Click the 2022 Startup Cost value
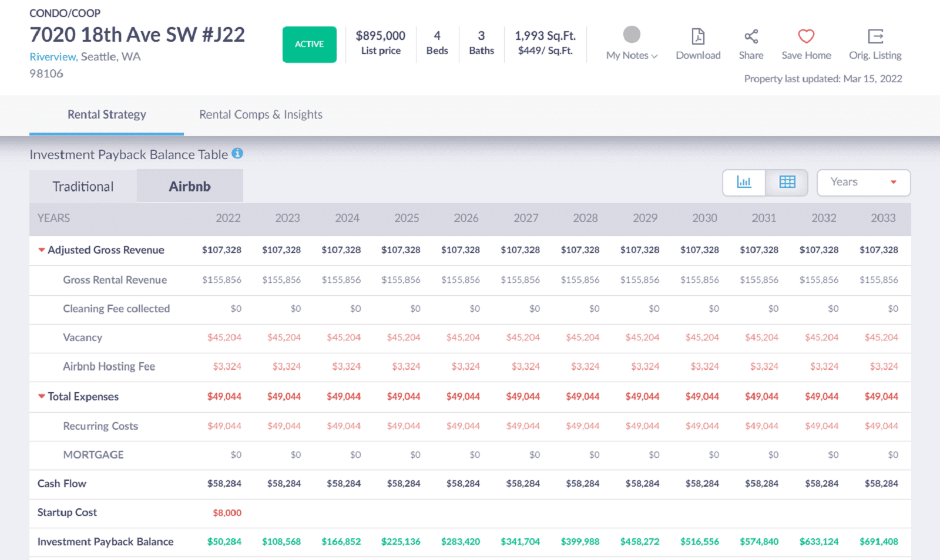 227,513
